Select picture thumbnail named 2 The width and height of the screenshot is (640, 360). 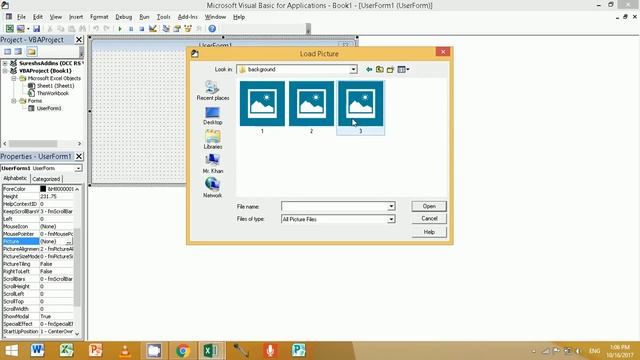[x=311, y=107]
